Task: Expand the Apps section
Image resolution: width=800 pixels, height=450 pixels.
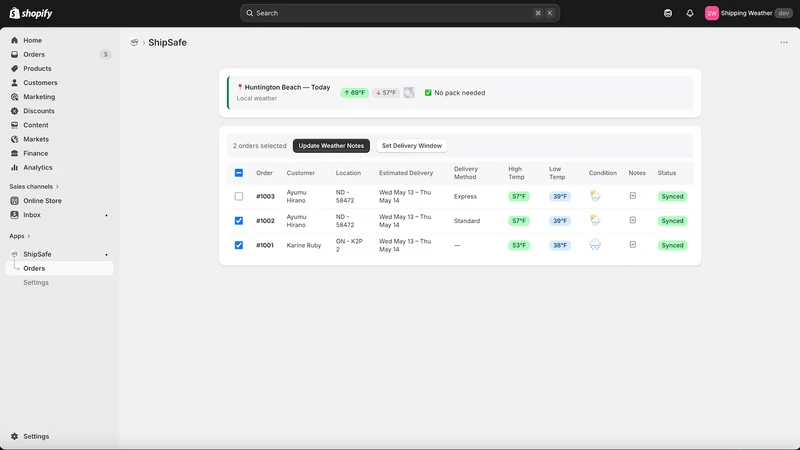Action: tap(20, 236)
